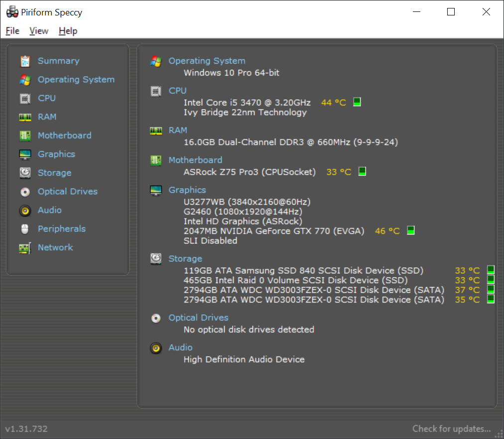
Task: Click the Audio heading link in main panel
Action: [x=181, y=347]
